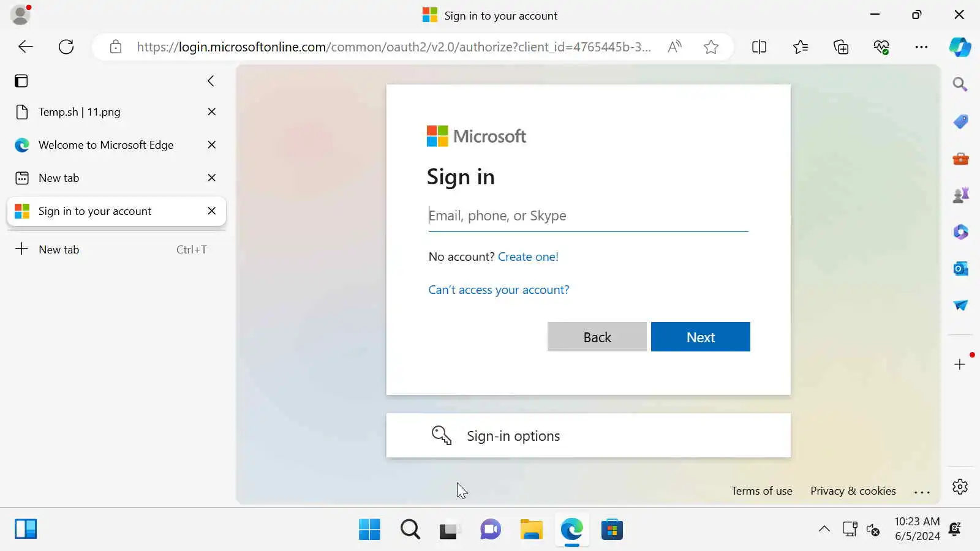Follow the Create one! link
Screen dimensions: 980x551
tap(528, 257)
